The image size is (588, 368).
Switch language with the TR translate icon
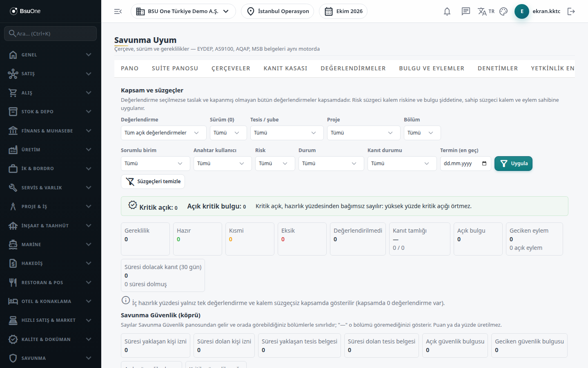tap(486, 11)
